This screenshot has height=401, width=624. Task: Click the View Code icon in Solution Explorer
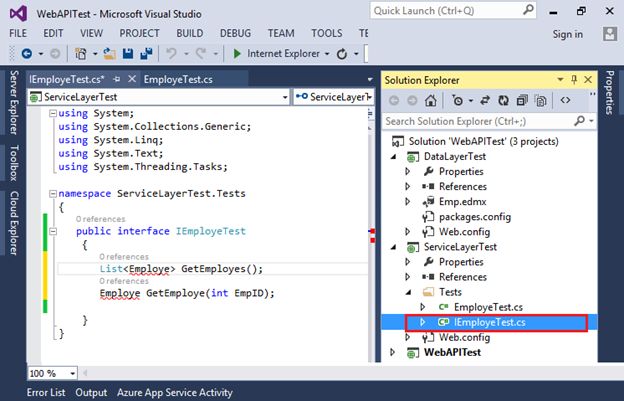[x=565, y=100]
